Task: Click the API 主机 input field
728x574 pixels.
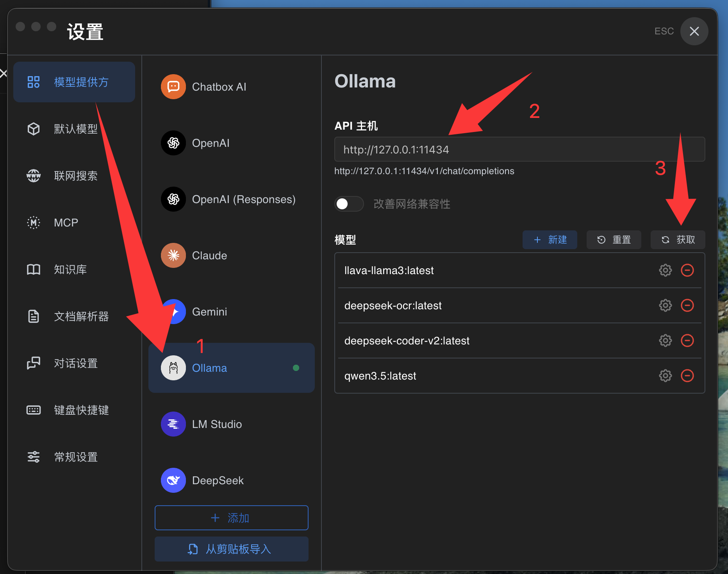Action: (520, 149)
